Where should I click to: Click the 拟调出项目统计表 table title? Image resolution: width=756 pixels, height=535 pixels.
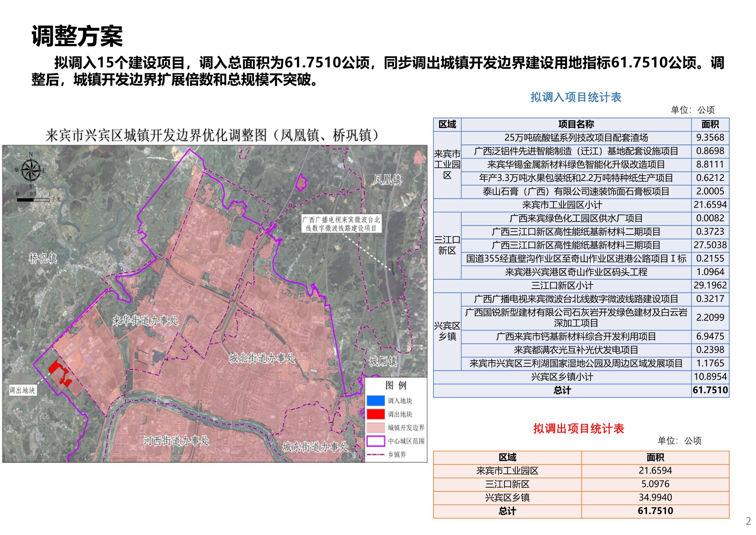click(x=578, y=428)
